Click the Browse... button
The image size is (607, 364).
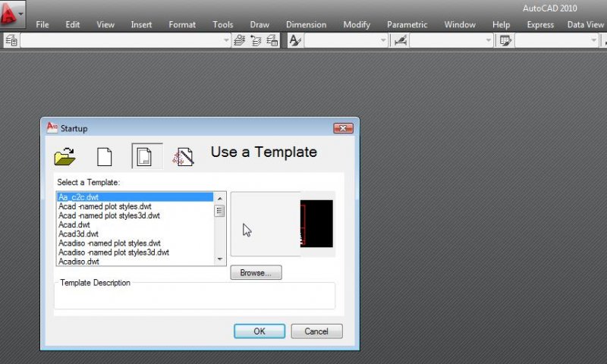click(x=256, y=273)
